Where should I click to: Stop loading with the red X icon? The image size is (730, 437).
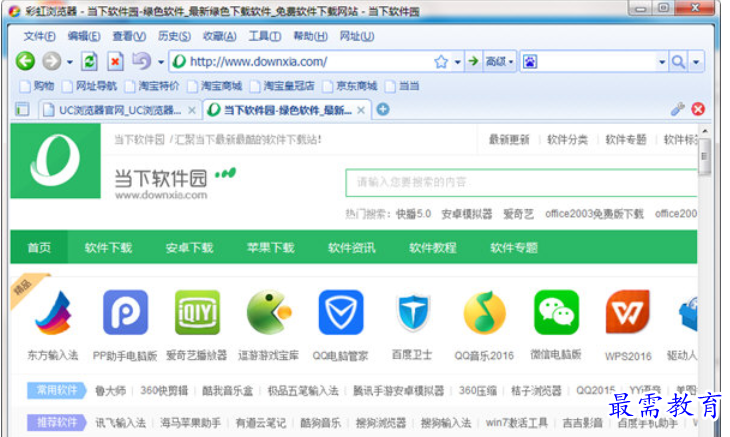coord(115,61)
